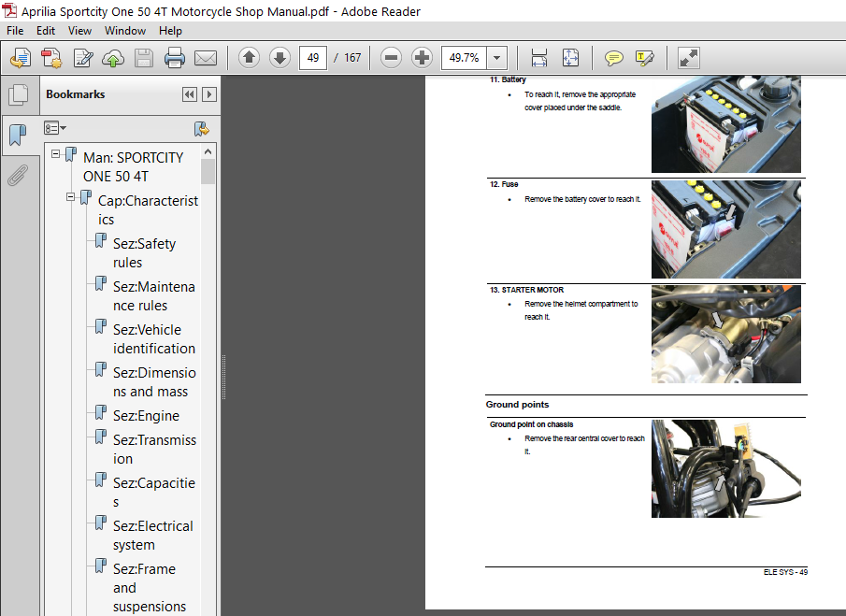This screenshot has width=846, height=616.
Task: Click the Fuse location photo
Action: pos(725,229)
